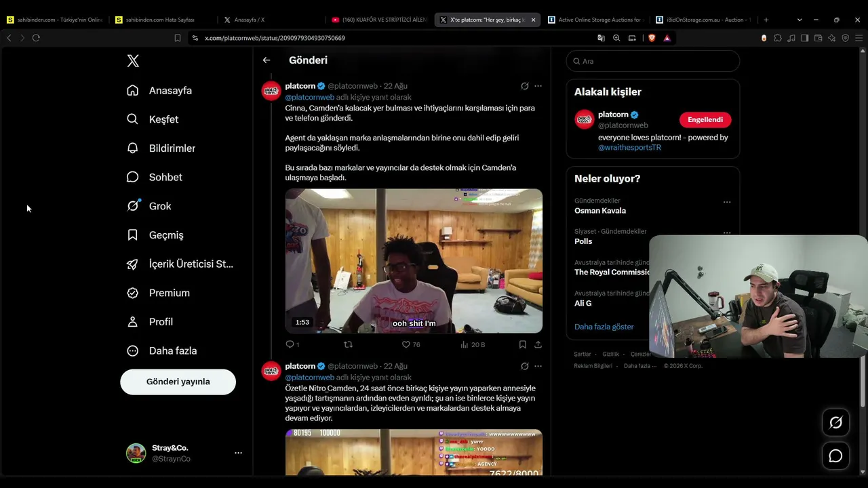The width and height of the screenshot is (868, 488).
Task: Open Sohbet messages in sidebar
Action: (154, 177)
